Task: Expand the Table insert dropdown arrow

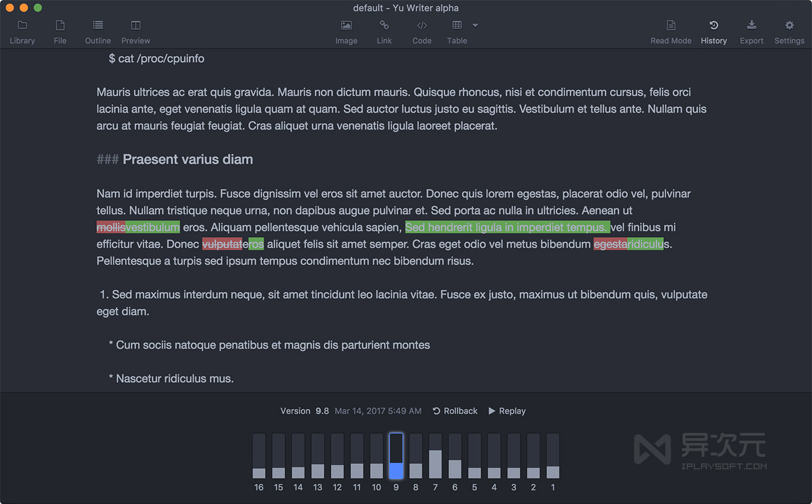Action: point(475,26)
